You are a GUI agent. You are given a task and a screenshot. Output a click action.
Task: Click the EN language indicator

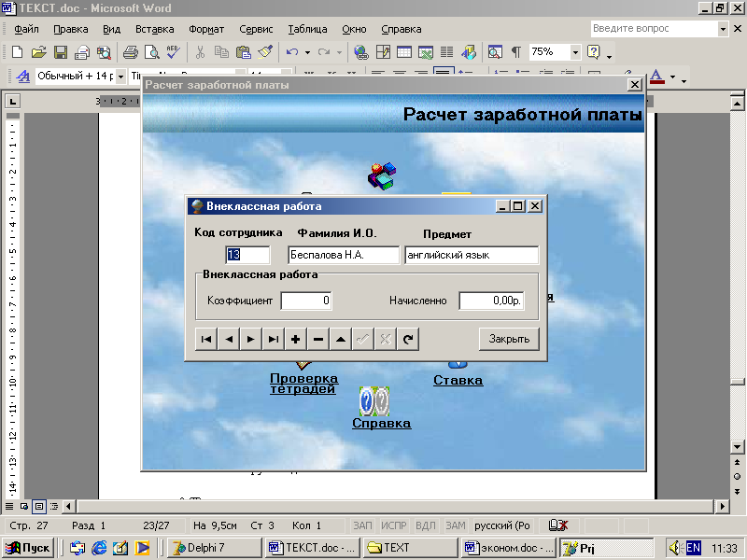click(693, 548)
